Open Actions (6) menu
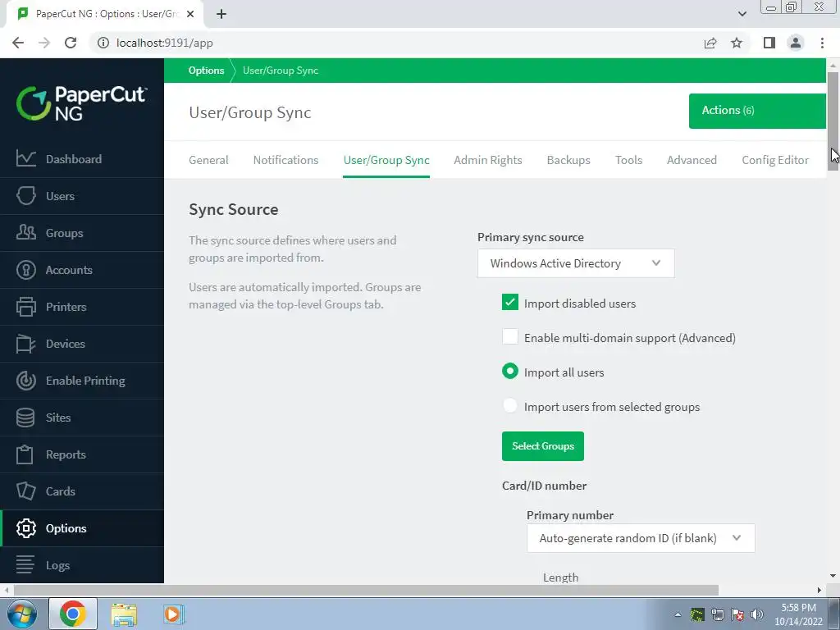840x630 pixels. coord(757,111)
